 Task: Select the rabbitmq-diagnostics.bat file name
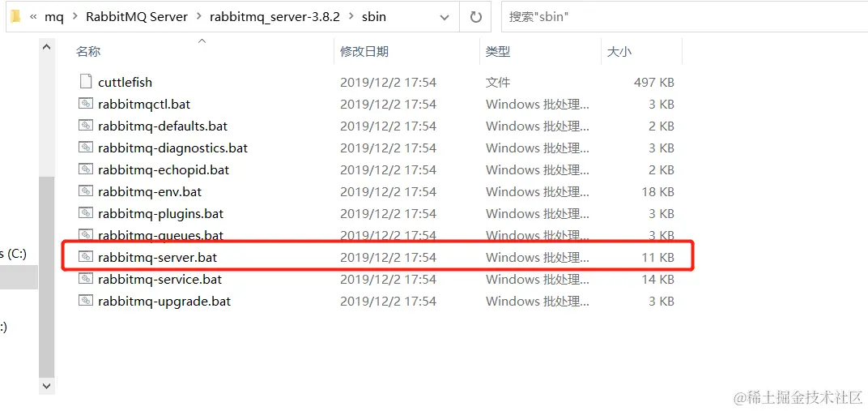(x=172, y=148)
